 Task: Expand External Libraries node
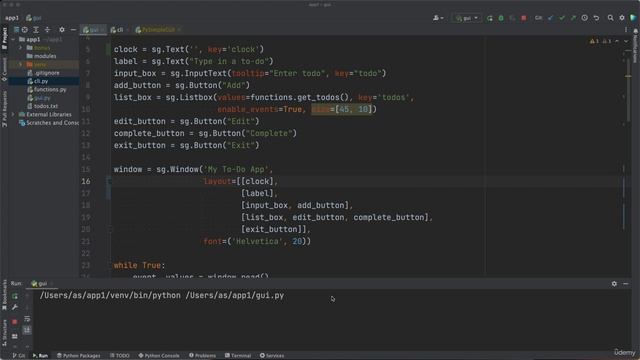13,114
